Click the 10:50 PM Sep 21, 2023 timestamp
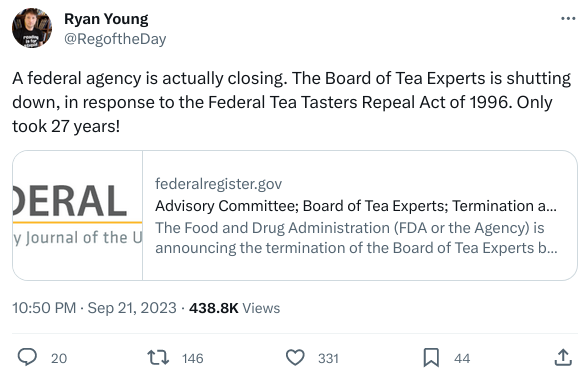The width and height of the screenshot is (588, 374). [x=94, y=308]
